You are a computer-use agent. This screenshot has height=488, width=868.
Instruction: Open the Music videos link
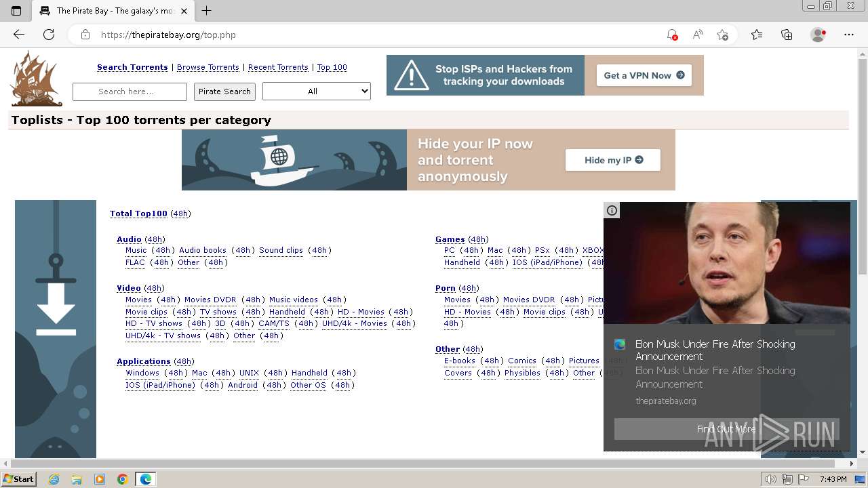pyautogui.click(x=294, y=300)
